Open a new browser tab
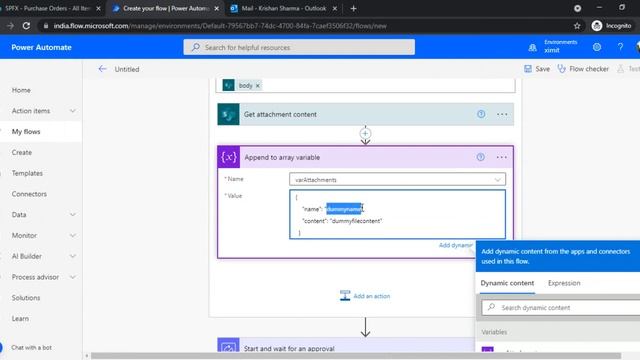The height and width of the screenshot is (360, 640). [x=353, y=8]
